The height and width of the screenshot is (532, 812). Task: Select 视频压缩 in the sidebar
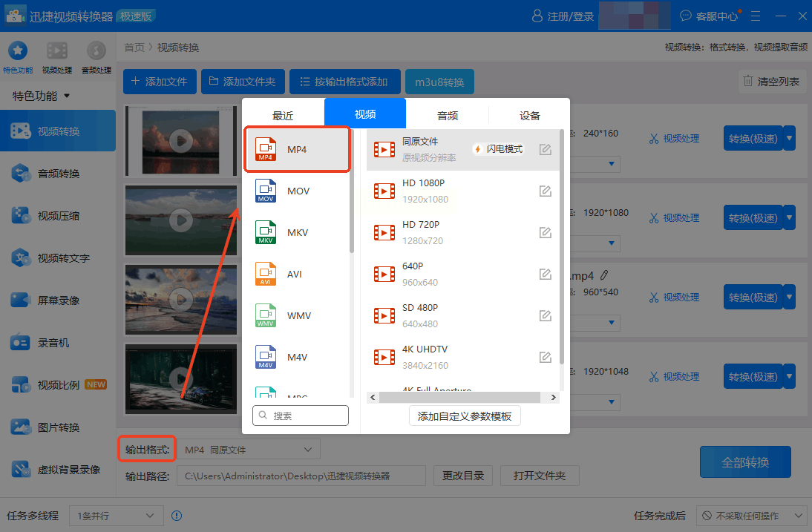coord(58,216)
